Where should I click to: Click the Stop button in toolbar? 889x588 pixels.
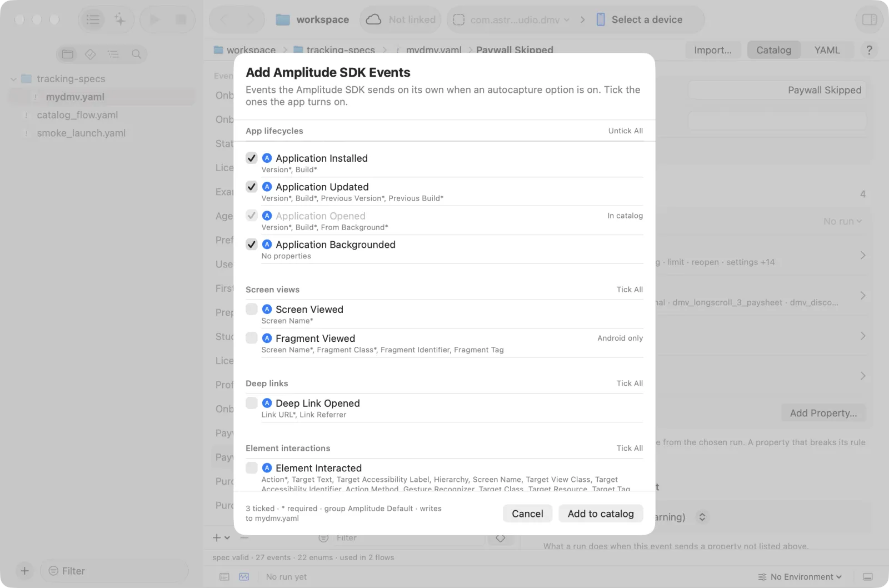click(181, 19)
